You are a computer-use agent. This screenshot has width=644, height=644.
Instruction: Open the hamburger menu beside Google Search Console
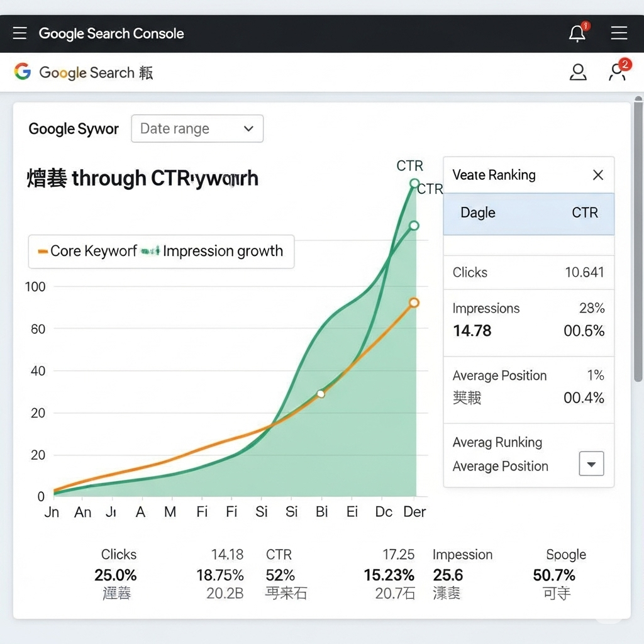(19, 33)
